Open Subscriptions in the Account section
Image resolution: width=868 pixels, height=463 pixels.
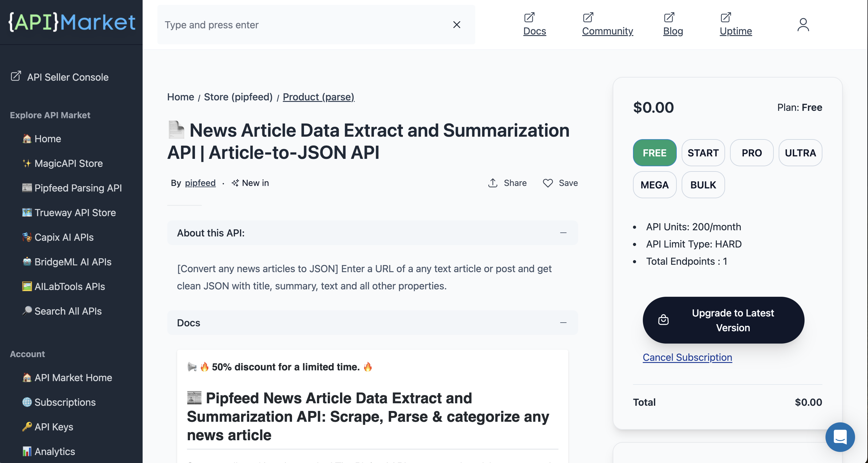(x=59, y=402)
